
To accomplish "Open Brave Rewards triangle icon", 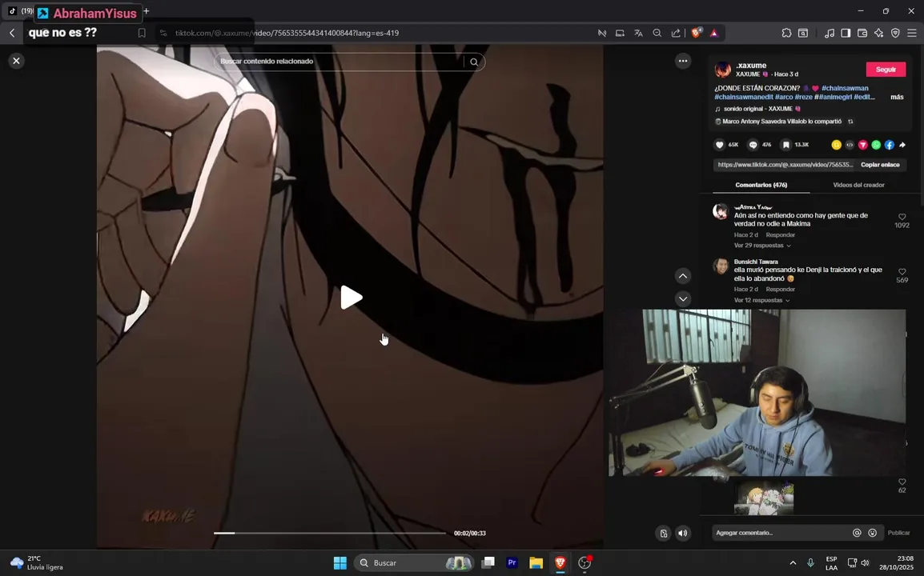I will click(x=714, y=33).
